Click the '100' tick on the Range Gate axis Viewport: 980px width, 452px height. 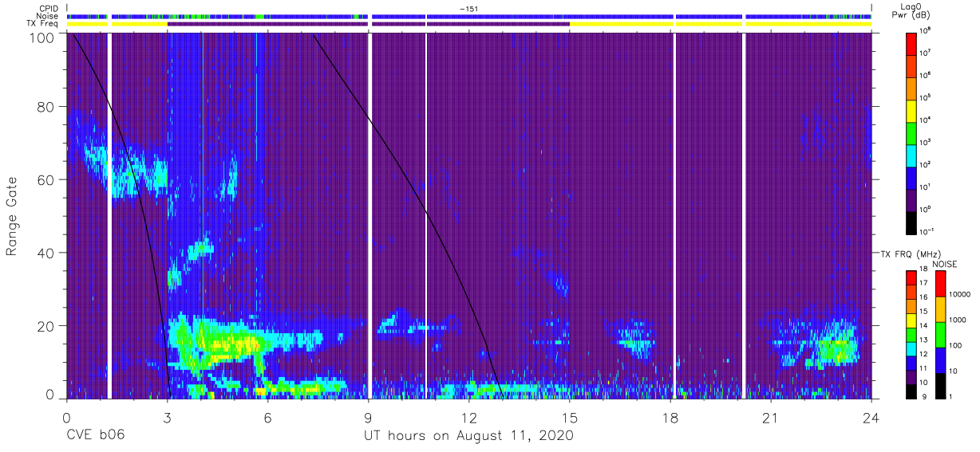[x=41, y=37]
